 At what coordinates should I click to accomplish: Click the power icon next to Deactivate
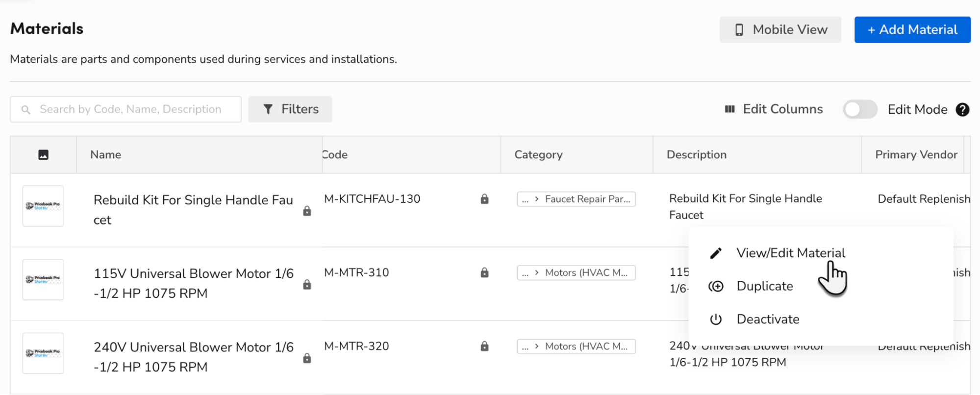tap(716, 319)
